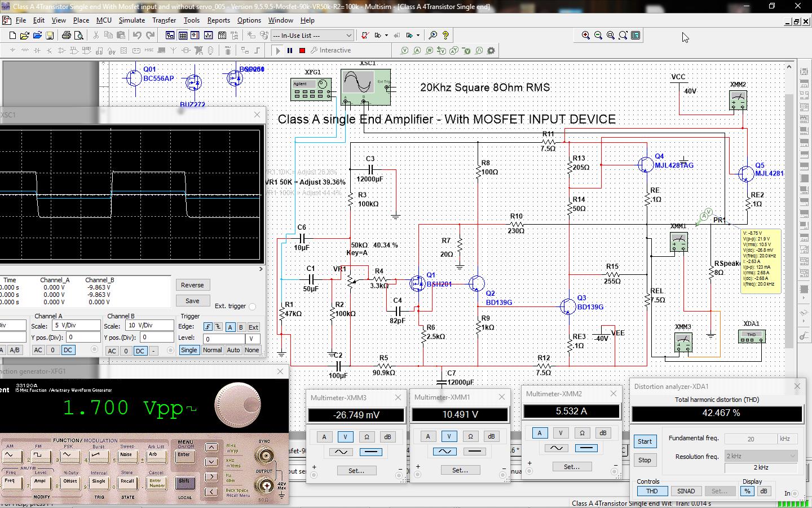Display distortion in dB
The height and width of the screenshot is (508, 812).
(764, 491)
